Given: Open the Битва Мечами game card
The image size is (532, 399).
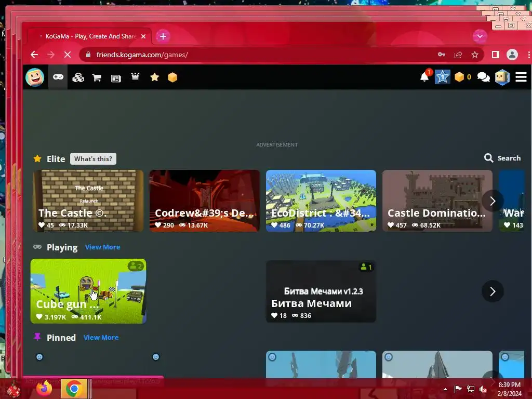Looking at the screenshot, I should (x=321, y=291).
